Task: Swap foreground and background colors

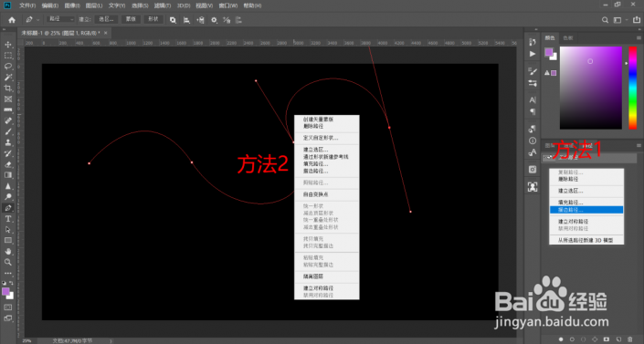Action: pos(11,283)
